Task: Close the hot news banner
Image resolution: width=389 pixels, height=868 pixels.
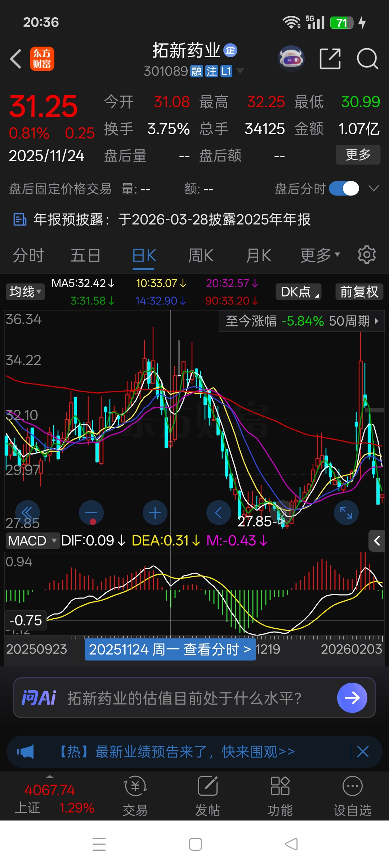Action: 363,751
